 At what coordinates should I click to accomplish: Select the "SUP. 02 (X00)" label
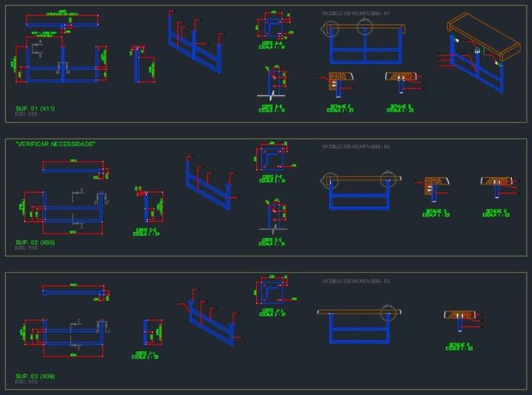pyautogui.click(x=35, y=242)
